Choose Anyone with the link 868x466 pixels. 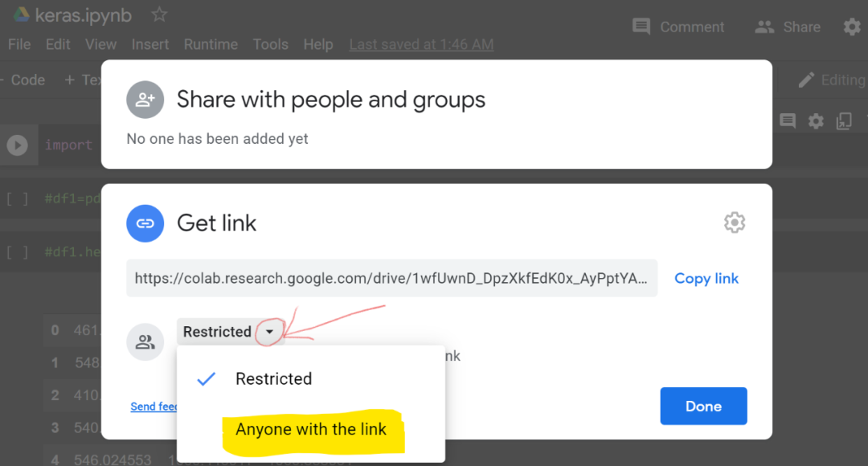(310, 430)
